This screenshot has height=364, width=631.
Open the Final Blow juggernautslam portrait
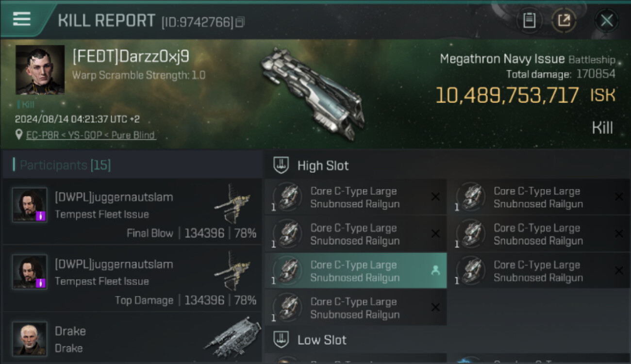click(30, 205)
